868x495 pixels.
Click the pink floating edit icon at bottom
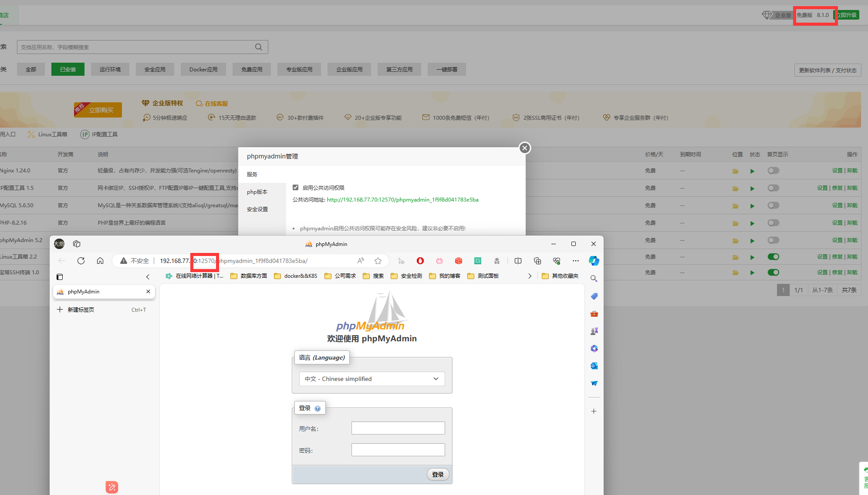(x=112, y=487)
